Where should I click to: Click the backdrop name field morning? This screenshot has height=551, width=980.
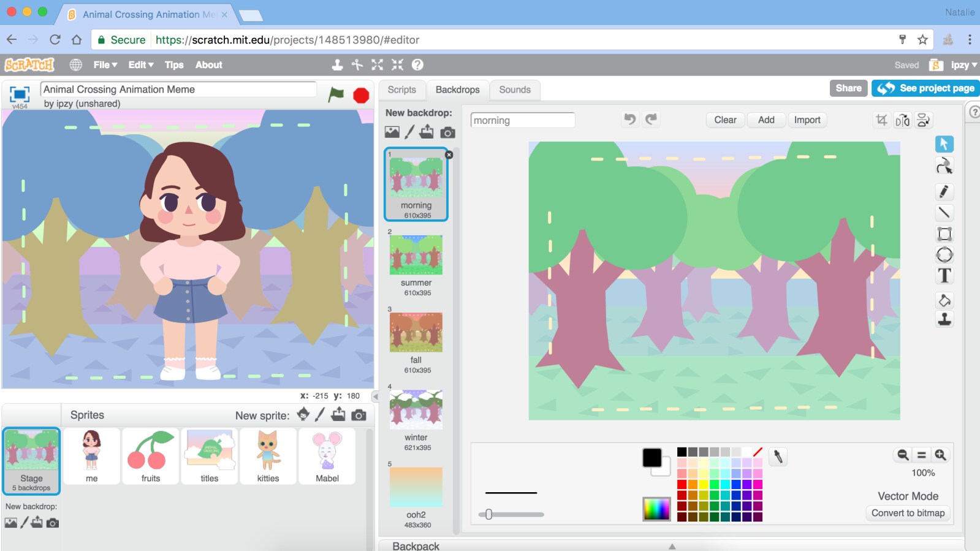pyautogui.click(x=523, y=120)
